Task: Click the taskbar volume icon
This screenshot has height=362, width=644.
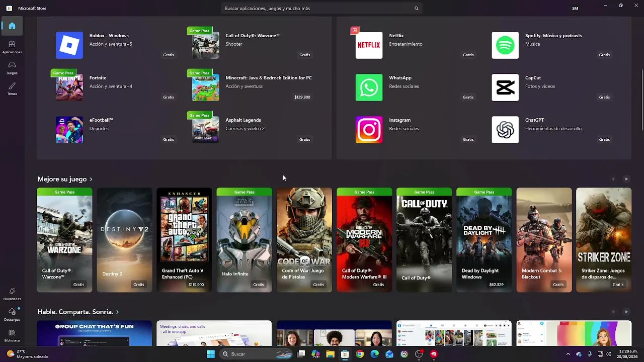Action: pyautogui.click(x=608, y=354)
